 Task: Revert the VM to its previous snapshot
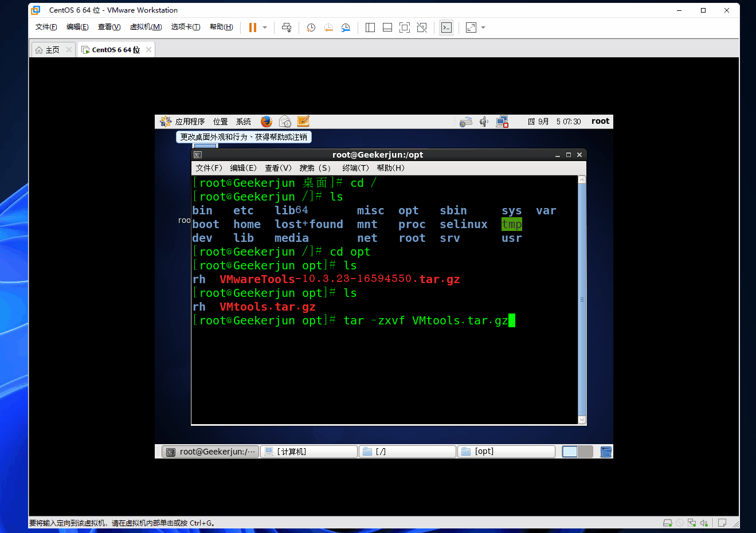point(328,28)
